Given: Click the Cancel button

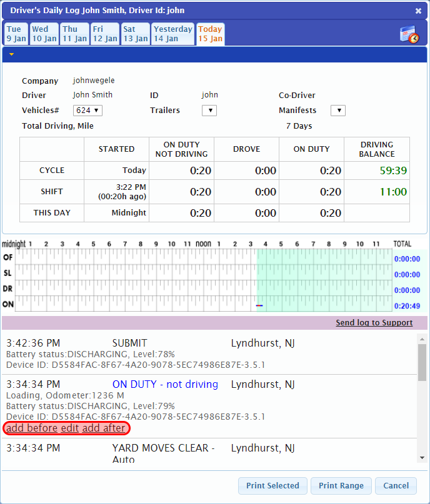Looking at the screenshot, I should coord(396,486).
